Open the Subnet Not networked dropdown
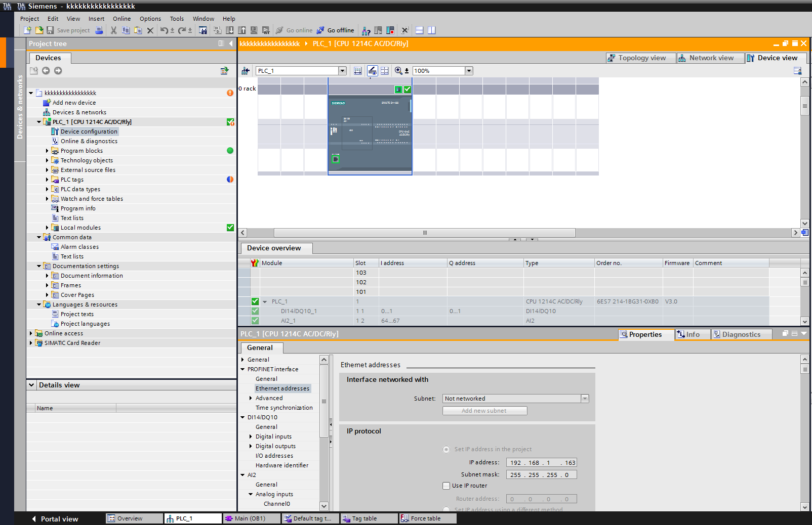This screenshot has height=525, width=812. [585, 399]
